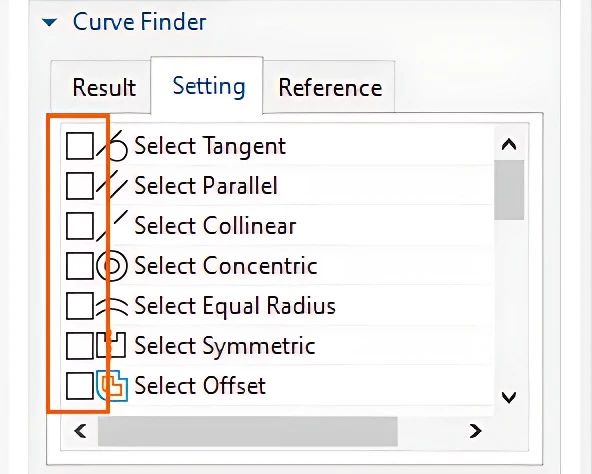Tick the Select Concentric checkbox

[80, 266]
